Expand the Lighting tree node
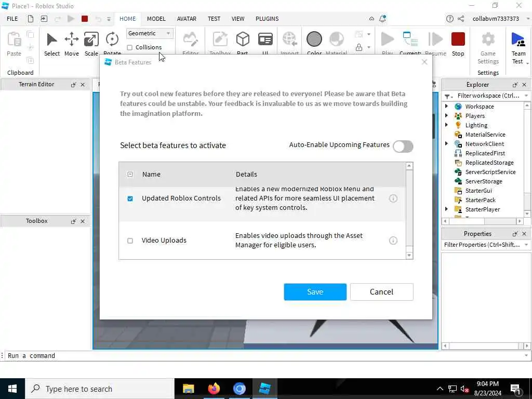 pos(446,125)
